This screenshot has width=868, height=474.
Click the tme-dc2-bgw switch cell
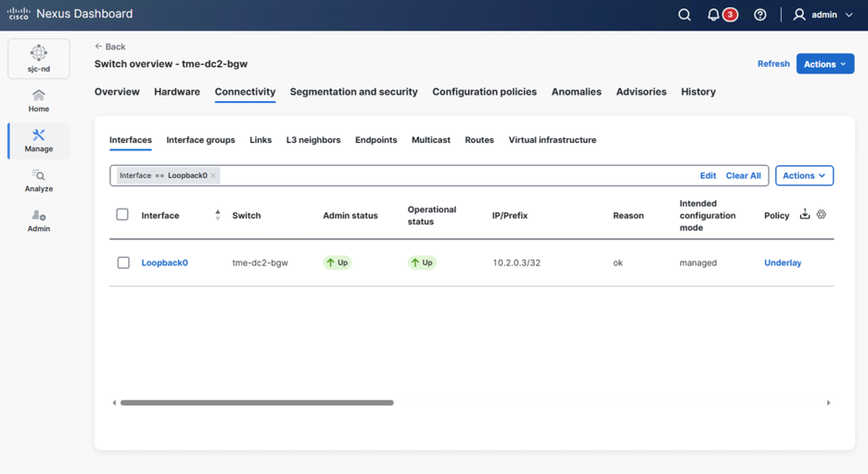tap(261, 263)
